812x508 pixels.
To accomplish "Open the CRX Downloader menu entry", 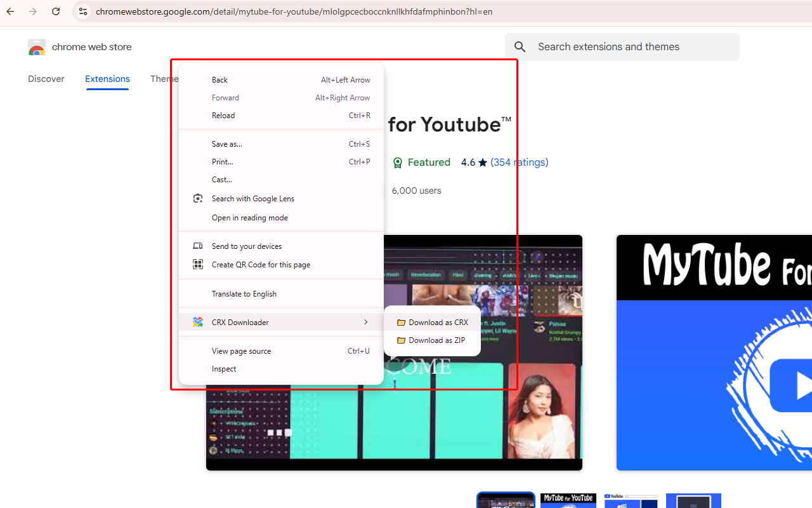I will [282, 323].
